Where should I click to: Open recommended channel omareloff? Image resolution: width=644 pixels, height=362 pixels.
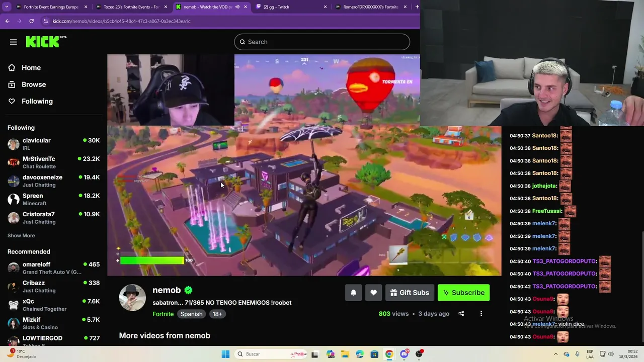point(53,268)
